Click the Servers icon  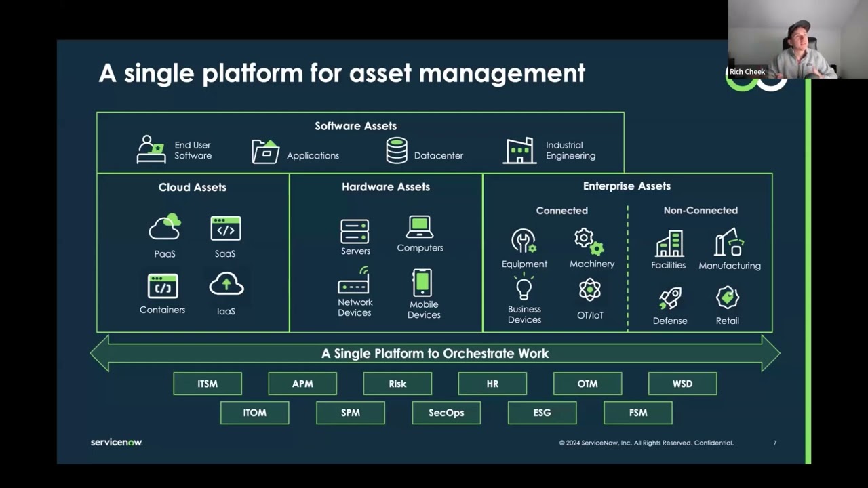(x=355, y=232)
